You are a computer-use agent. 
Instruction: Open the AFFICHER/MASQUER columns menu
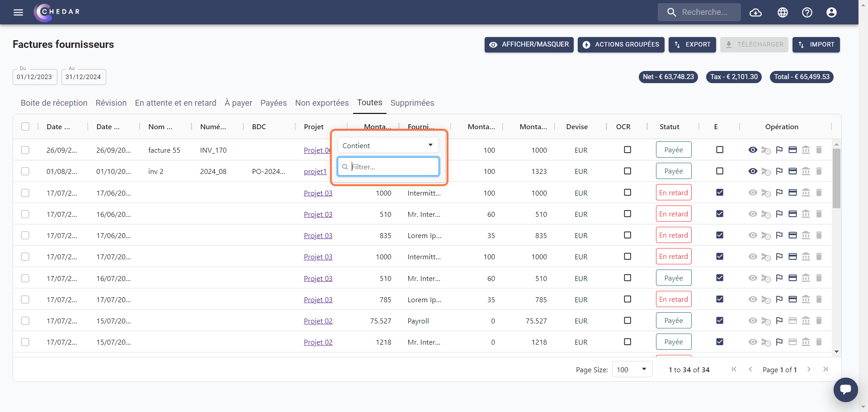(x=529, y=45)
